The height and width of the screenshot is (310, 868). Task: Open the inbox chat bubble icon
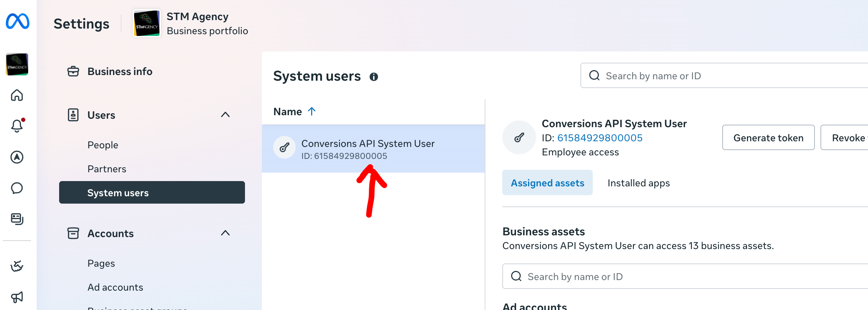point(17,188)
